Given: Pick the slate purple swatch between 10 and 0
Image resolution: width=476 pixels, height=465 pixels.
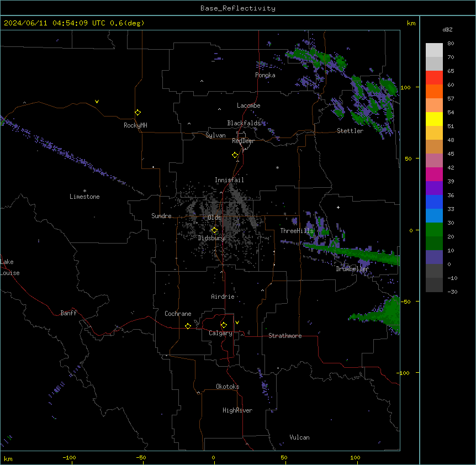Looking at the screenshot, I should (x=434, y=257).
